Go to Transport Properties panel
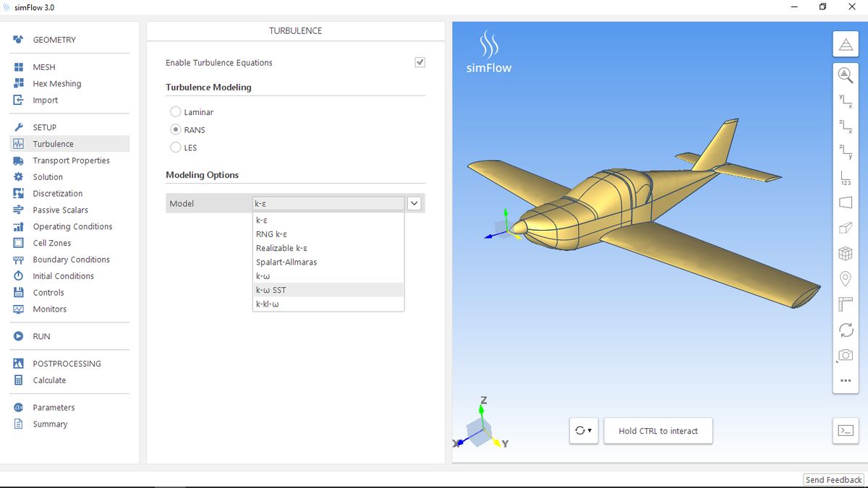The height and width of the screenshot is (488, 868). 71,160
